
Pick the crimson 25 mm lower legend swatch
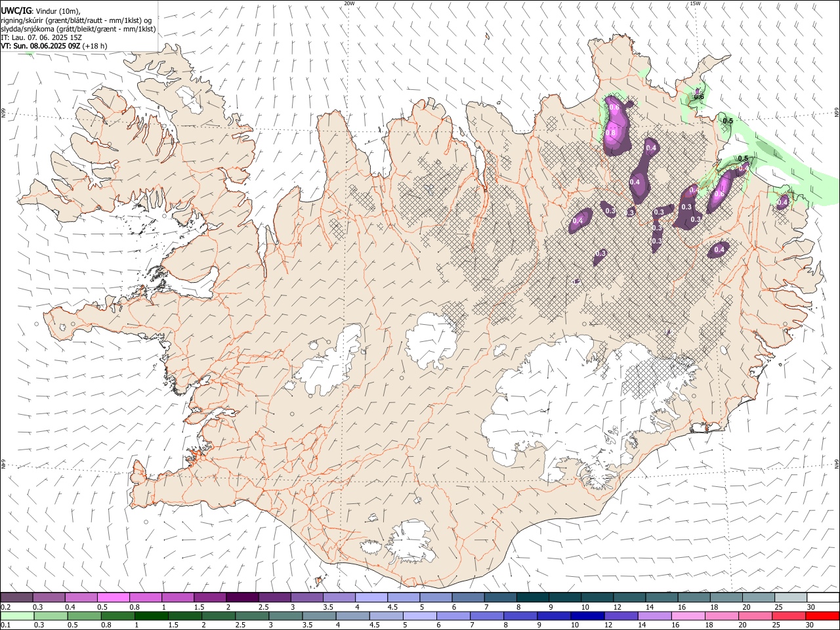coord(789,616)
